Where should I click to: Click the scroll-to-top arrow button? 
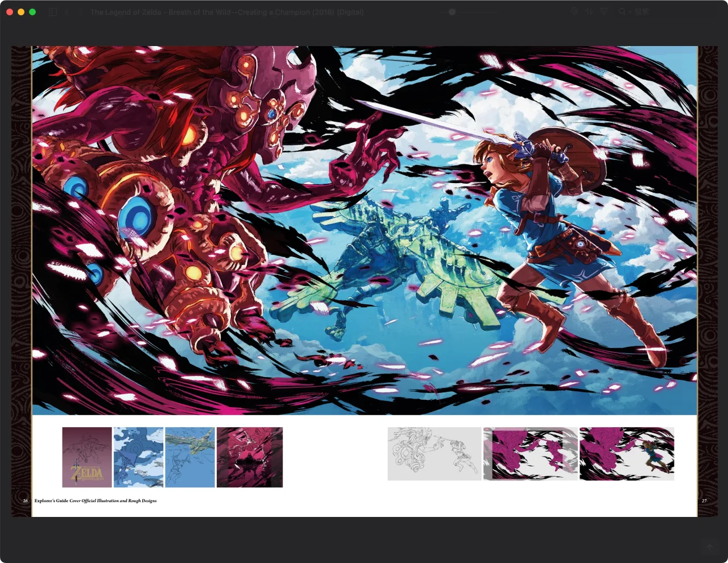pos(709,547)
